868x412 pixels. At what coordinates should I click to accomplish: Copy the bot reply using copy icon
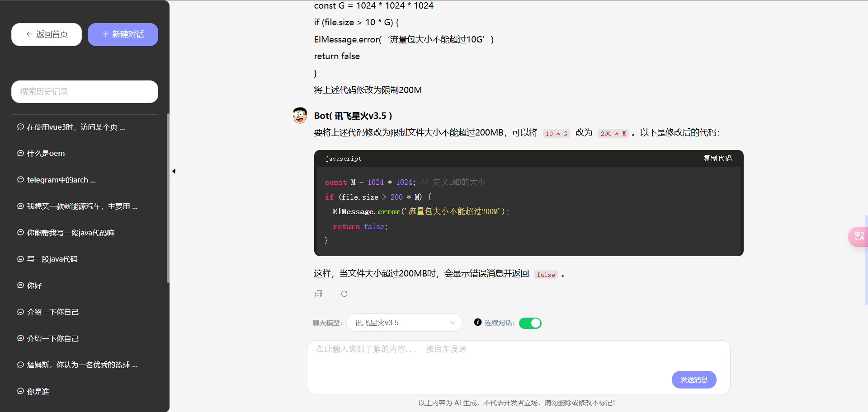pyautogui.click(x=319, y=294)
